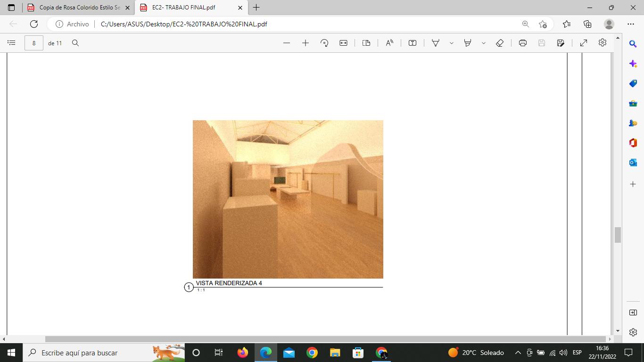Open the PDF table of contents panel
This screenshot has width=644, height=362.
pyautogui.click(x=12, y=43)
